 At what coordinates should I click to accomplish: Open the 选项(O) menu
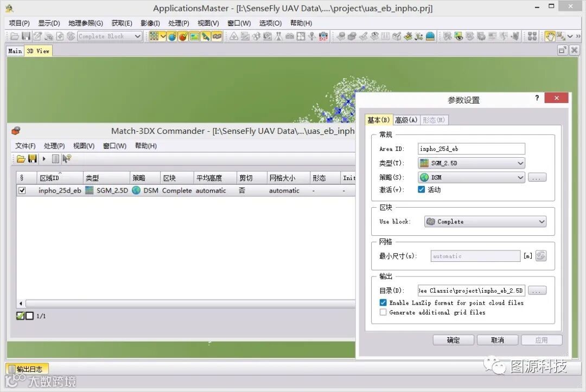click(270, 23)
